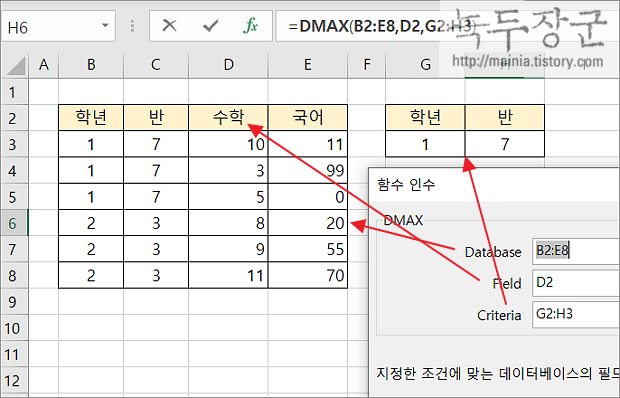Click cell D3 with value 10

click(x=228, y=144)
